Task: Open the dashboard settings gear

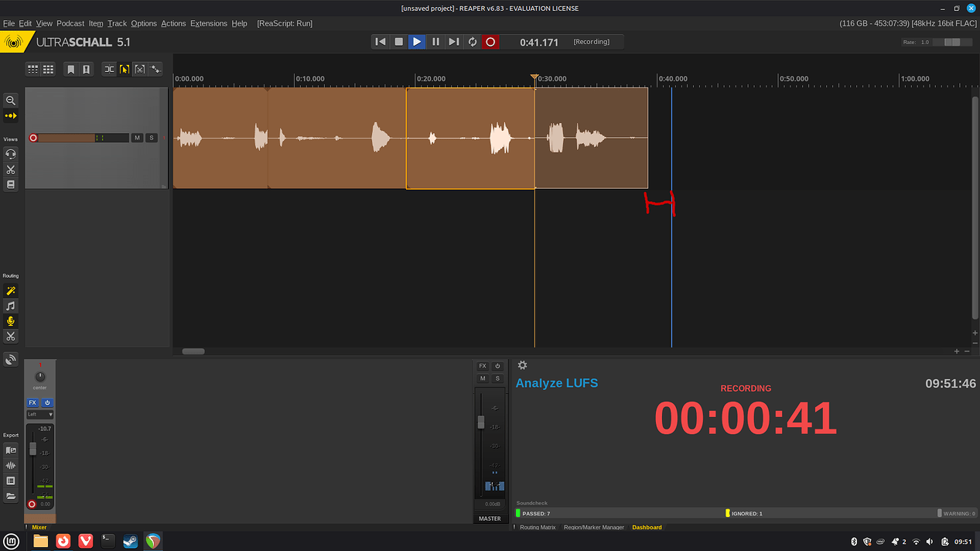Action: coord(522,365)
